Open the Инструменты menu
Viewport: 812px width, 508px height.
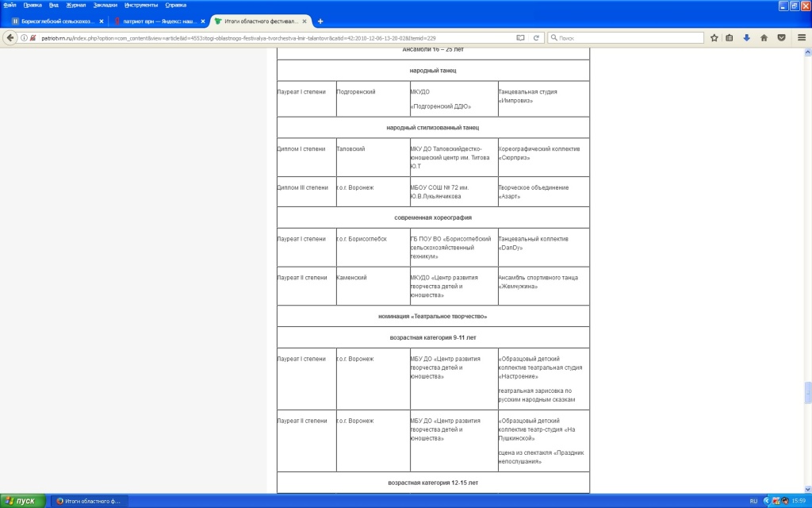pyautogui.click(x=141, y=6)
